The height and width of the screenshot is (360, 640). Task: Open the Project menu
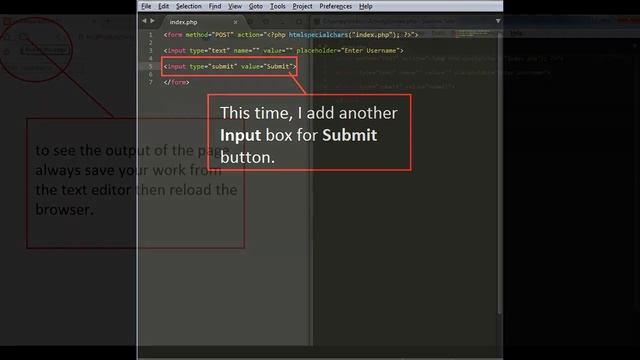(302, 6)
